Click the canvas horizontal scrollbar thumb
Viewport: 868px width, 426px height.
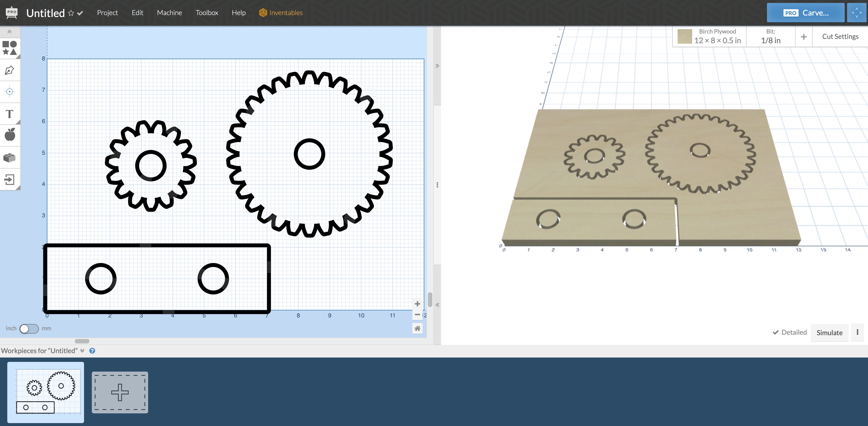tap(82, 341)
